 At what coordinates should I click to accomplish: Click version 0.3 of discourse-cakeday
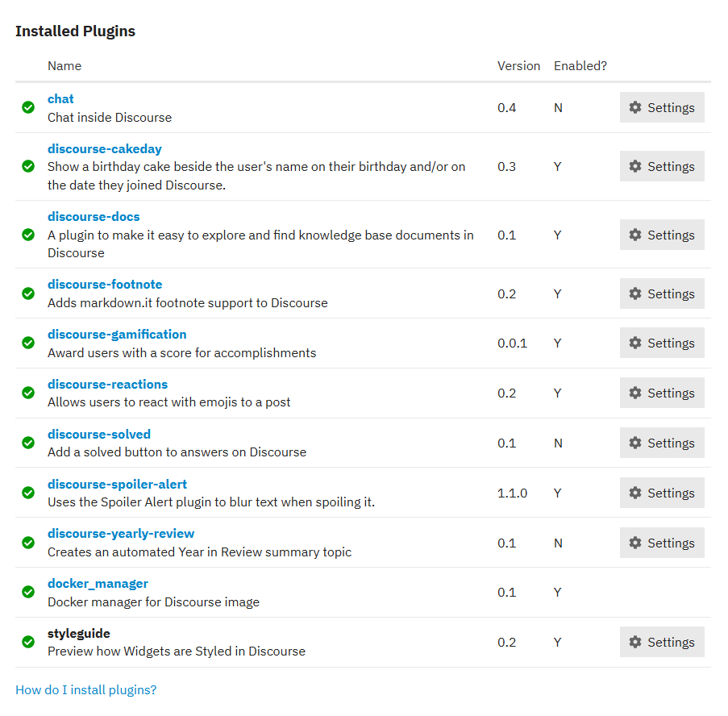pos(506,166)
